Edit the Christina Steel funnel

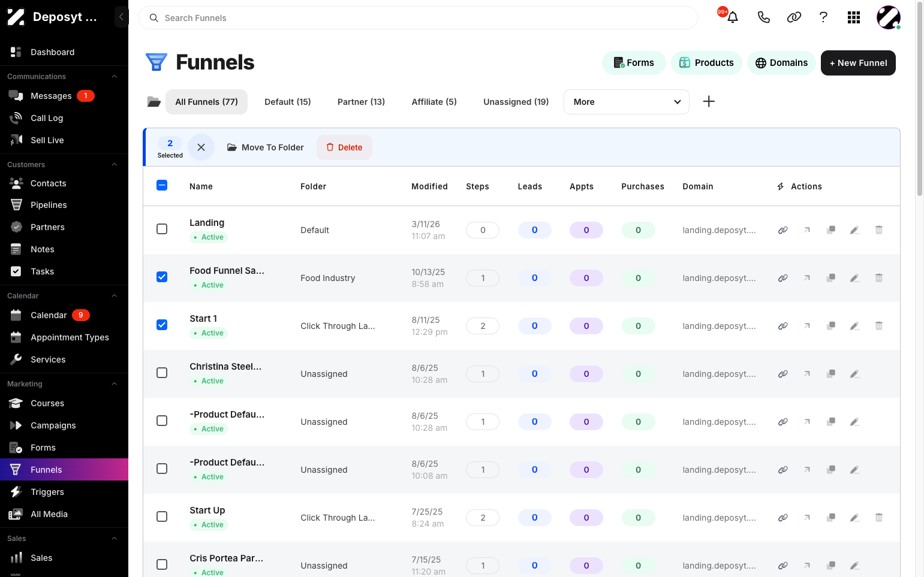854,374
